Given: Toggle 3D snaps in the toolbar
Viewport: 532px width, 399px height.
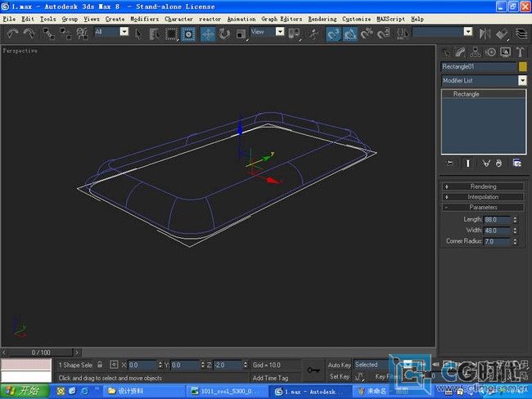Looking at the screenshot, I should [334, 34].
